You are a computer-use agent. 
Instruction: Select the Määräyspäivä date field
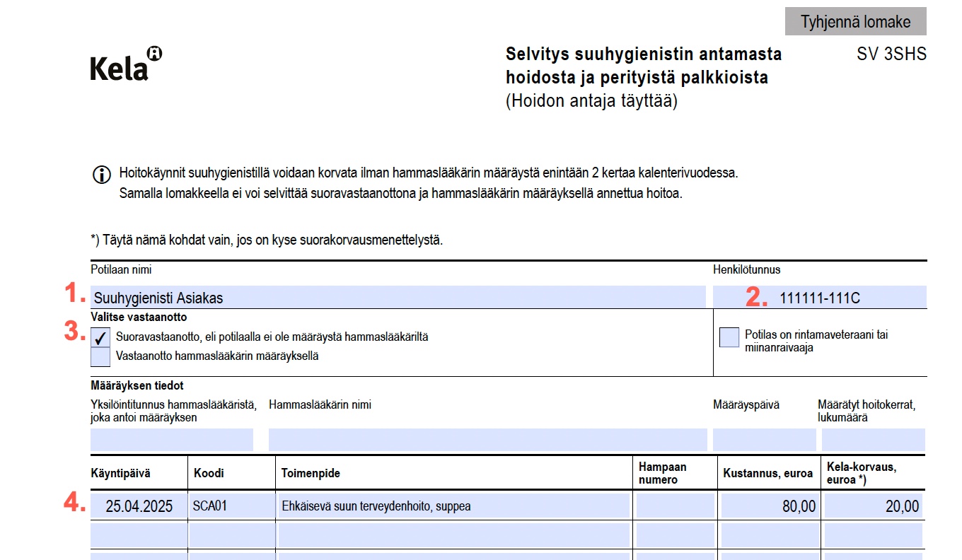point(764,440)
